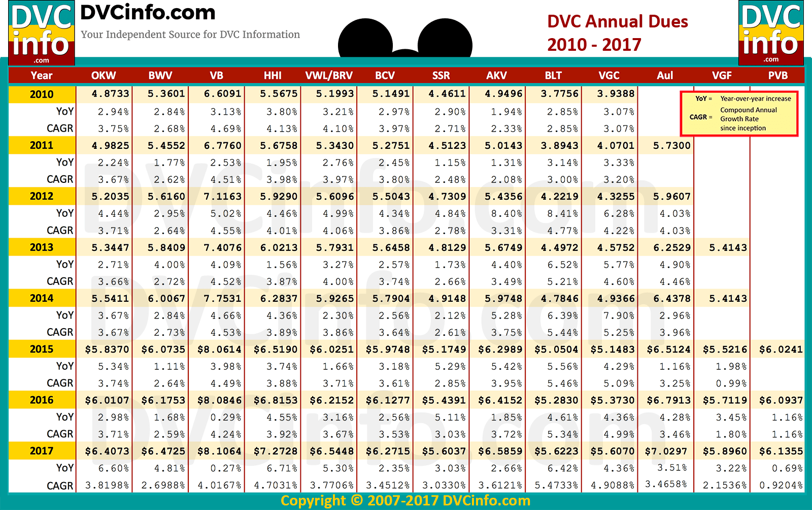The width and height of the screenshot is (812, 510).
Task: Click the VB 2013 value 7.4076
Action: (x=222, y=247)
